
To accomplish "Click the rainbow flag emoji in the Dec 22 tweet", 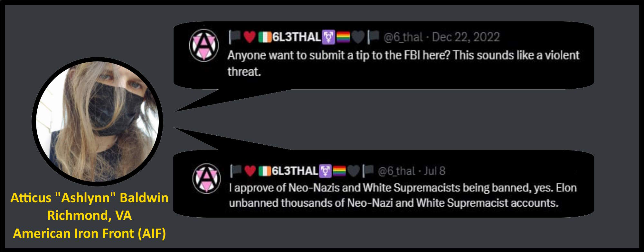I will (343, 37).
